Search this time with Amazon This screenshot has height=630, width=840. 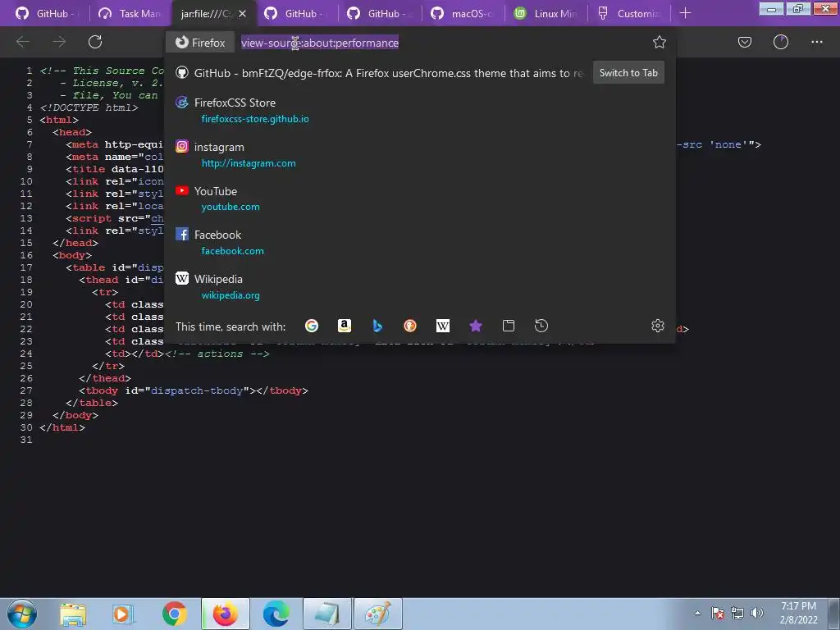345,326
